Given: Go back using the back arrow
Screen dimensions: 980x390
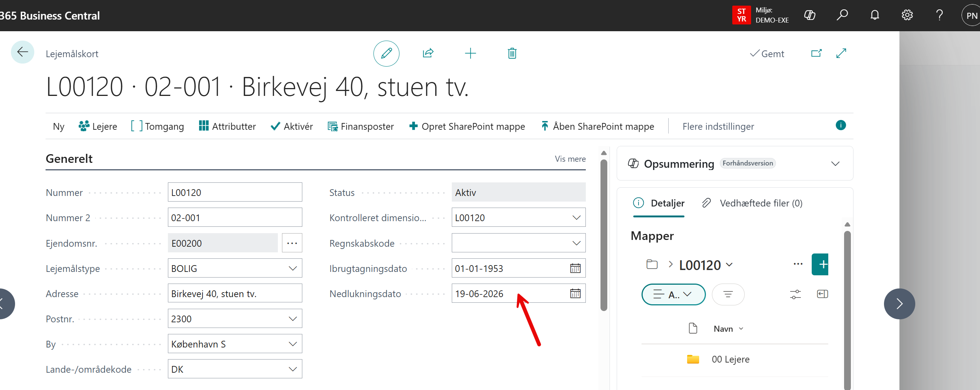Looking at the screenshot, I should point(23,52).
